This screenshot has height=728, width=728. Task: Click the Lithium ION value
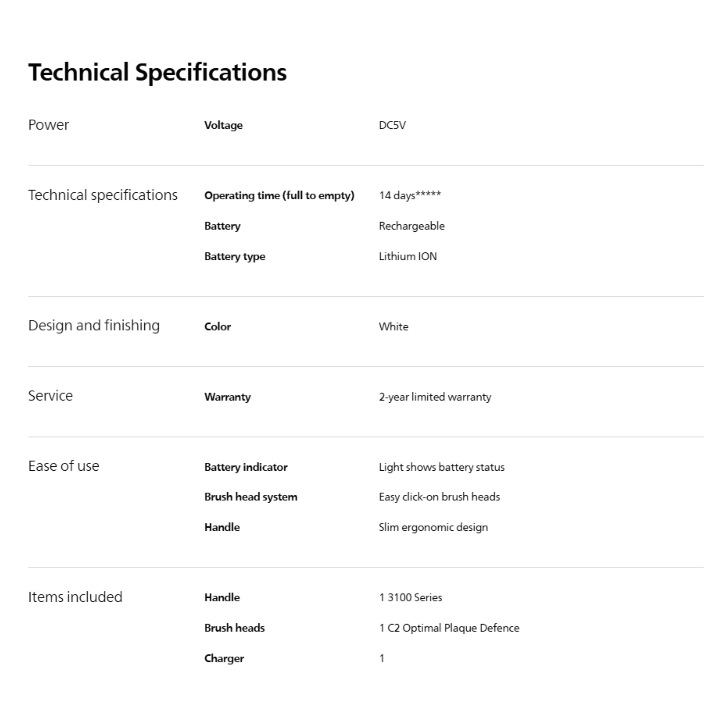408,256
